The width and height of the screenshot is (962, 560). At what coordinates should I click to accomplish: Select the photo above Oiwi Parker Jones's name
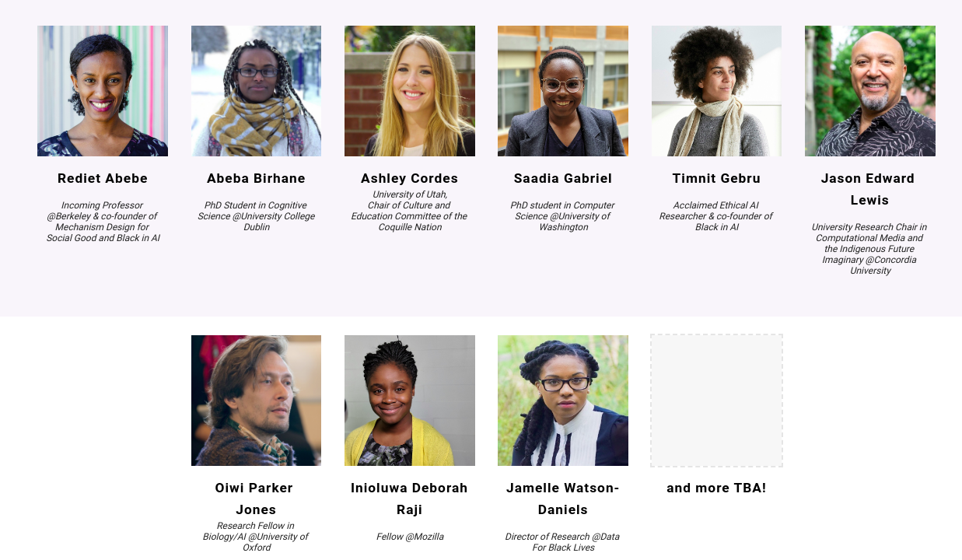coord(256,401)
